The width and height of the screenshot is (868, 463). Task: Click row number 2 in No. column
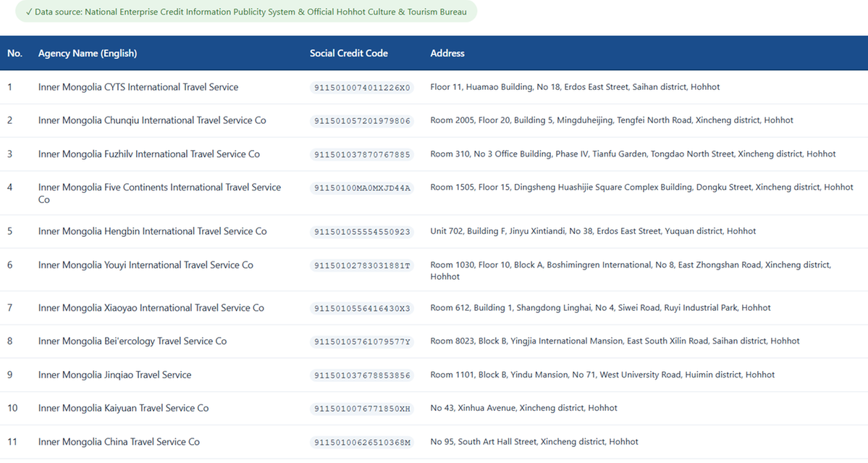point(9,120)
